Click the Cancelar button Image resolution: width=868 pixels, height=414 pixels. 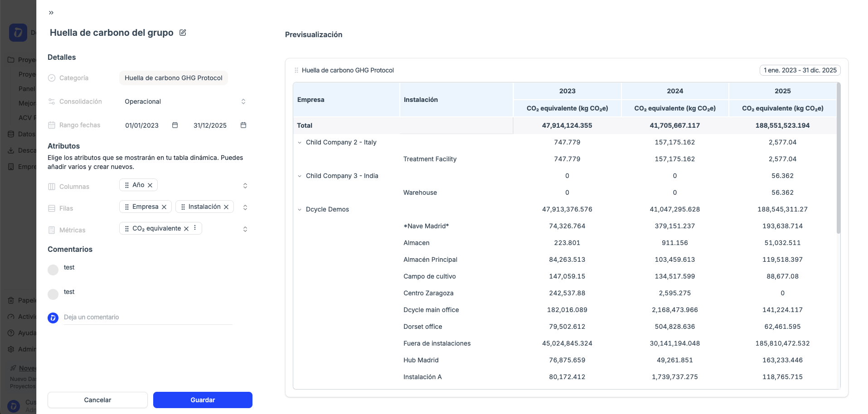point(97,400)
